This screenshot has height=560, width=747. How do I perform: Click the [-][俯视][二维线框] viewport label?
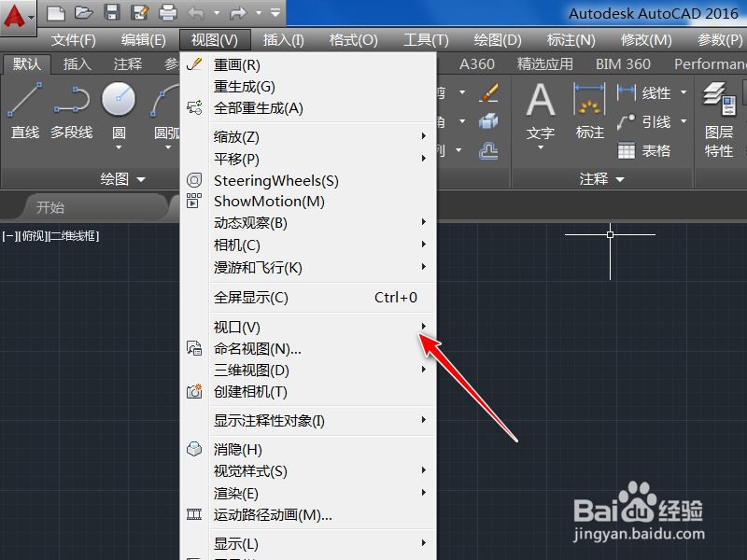click(x=50, y=236)
